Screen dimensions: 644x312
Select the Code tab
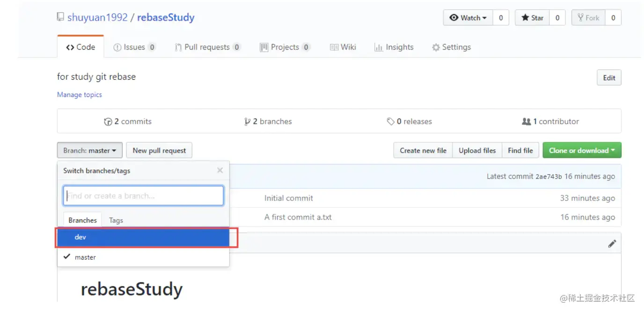pyautogui.click(x=80, y=47)
